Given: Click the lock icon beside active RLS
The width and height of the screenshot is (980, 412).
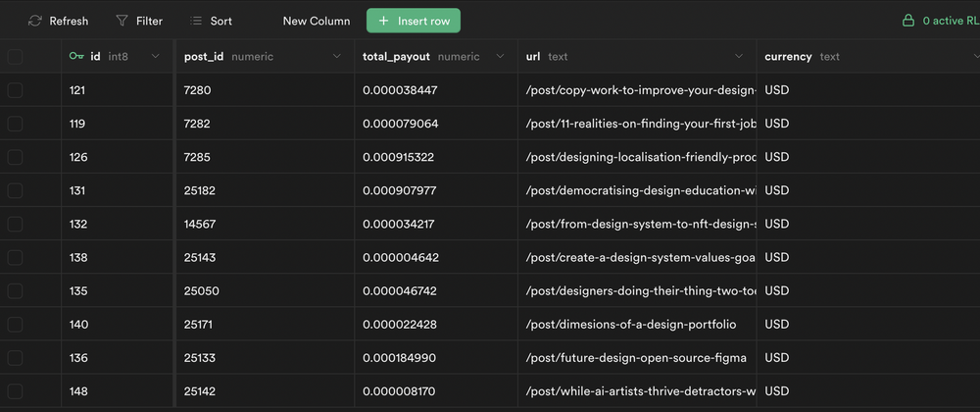Looking at the screenshot, I should (x=907, y=21).
